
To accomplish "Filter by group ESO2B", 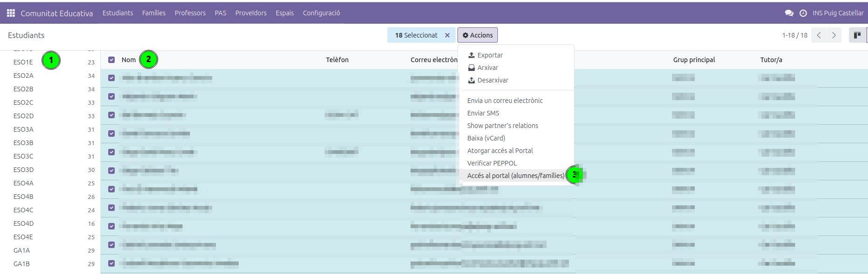I will click(23, 89).
